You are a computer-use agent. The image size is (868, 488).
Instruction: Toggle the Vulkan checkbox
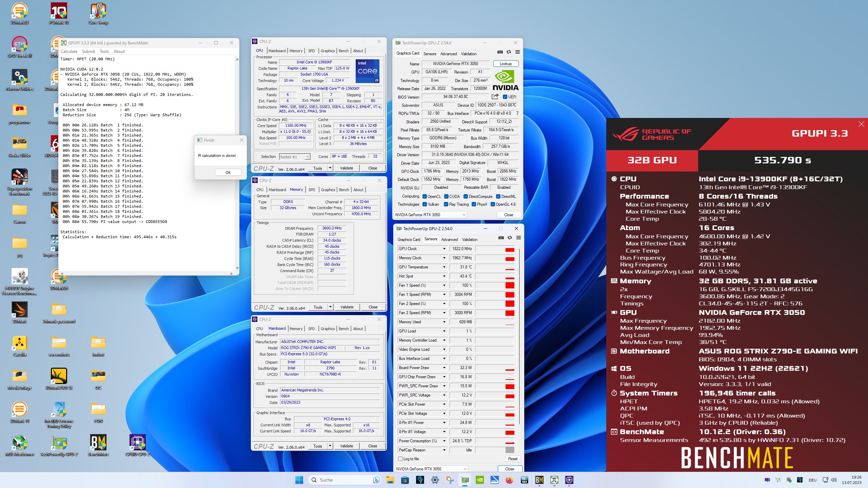click(425, 204)
